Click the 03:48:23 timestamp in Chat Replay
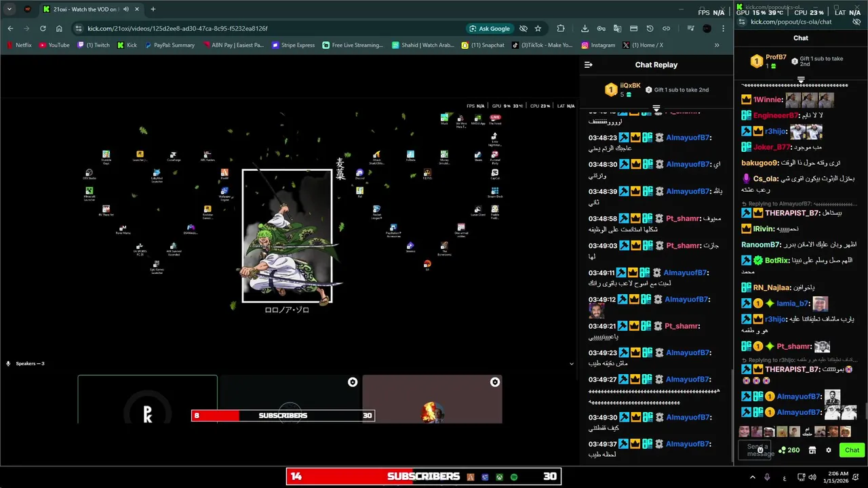Screen dimensions: 868x488 tap(602, 138)
